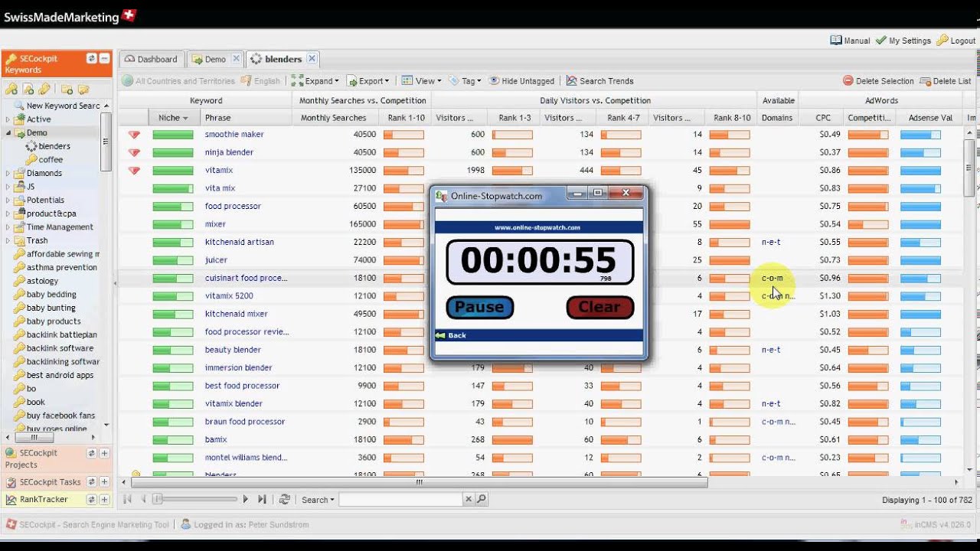Expand the Diamonds folder in the tree

8,174
